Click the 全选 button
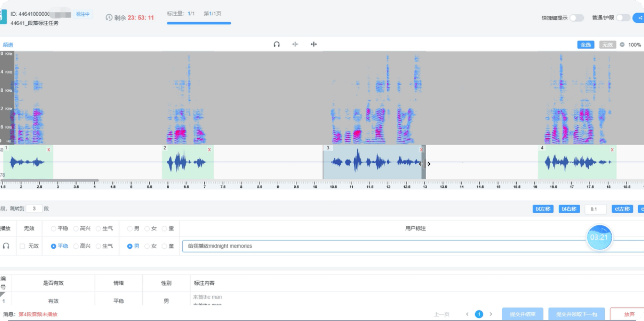The height and width of the screenshot is (321, 644). [x=586, y=45]
